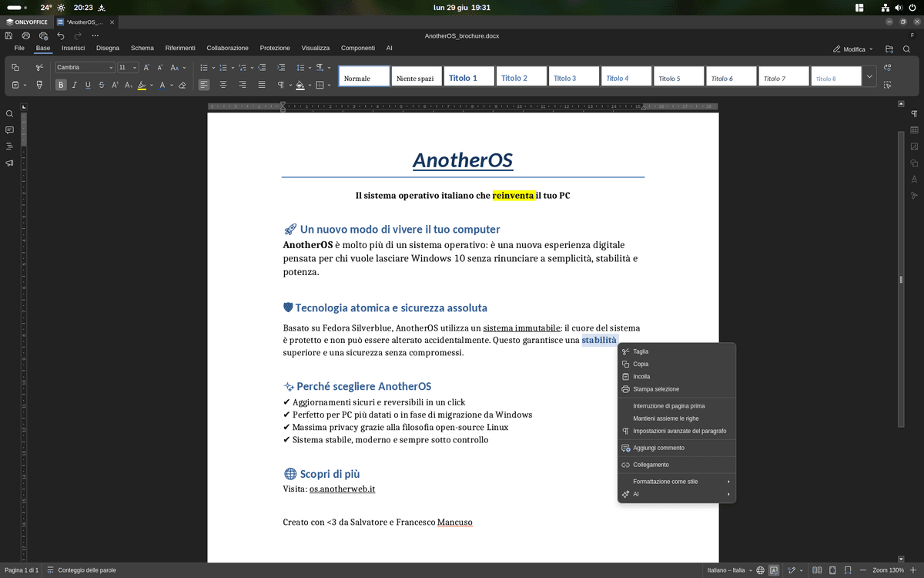This screenshot has width=924, height=578.
Task: Click Conteggio delle parole in status bar
Action: 81,570
